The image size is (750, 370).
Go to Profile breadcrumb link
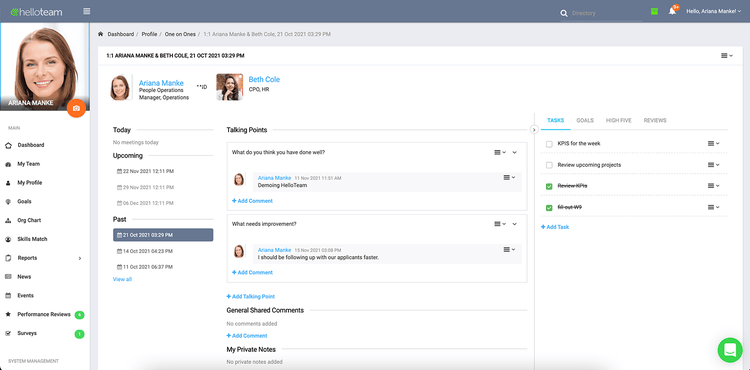coord(149,34)
